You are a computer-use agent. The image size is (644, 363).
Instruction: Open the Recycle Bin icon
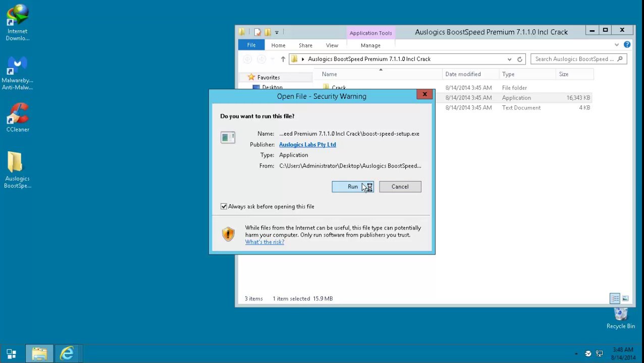pos(621,318)
